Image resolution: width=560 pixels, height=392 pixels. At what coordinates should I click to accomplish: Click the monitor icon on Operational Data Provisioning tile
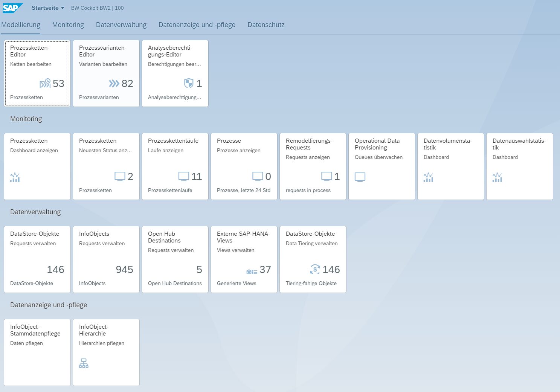click(x=360, y=177)
